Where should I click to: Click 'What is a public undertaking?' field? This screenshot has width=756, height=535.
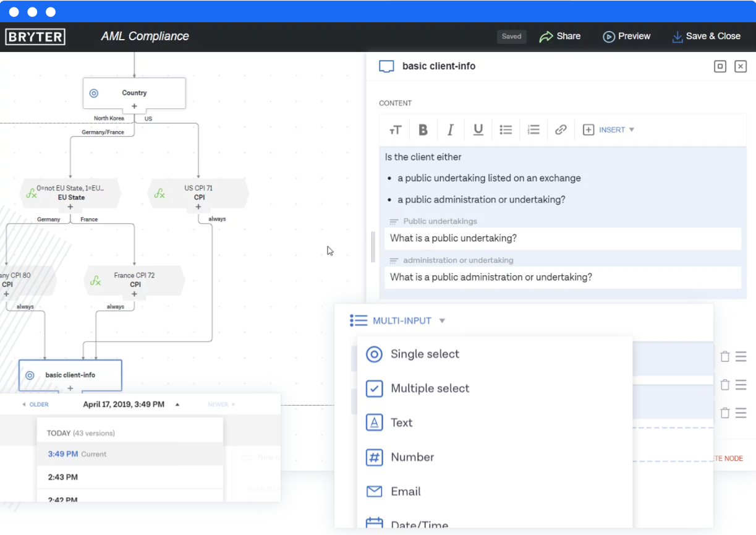pyautogui.click(x=563, y=238)
